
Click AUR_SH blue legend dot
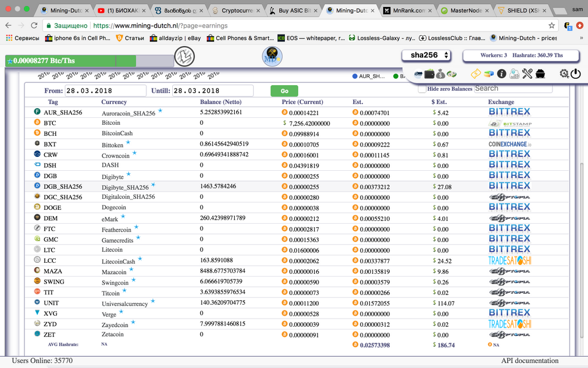tap(355, 76)
